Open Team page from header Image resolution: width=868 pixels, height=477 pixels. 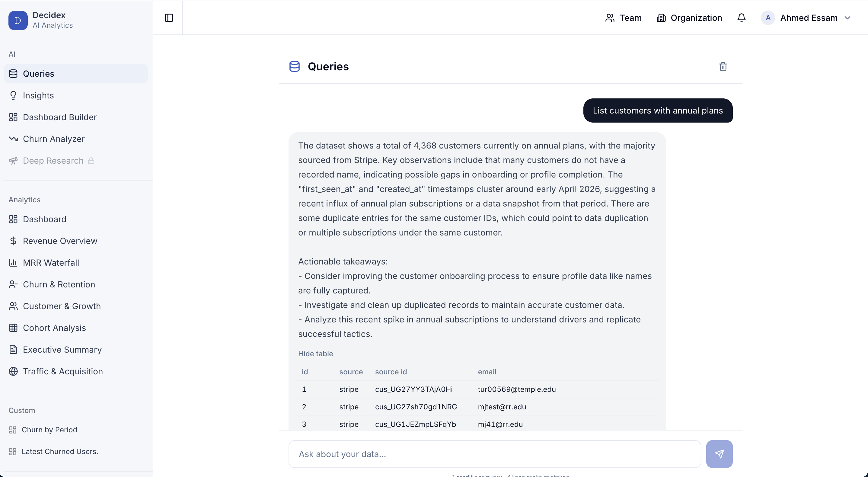tap(623, 18)
